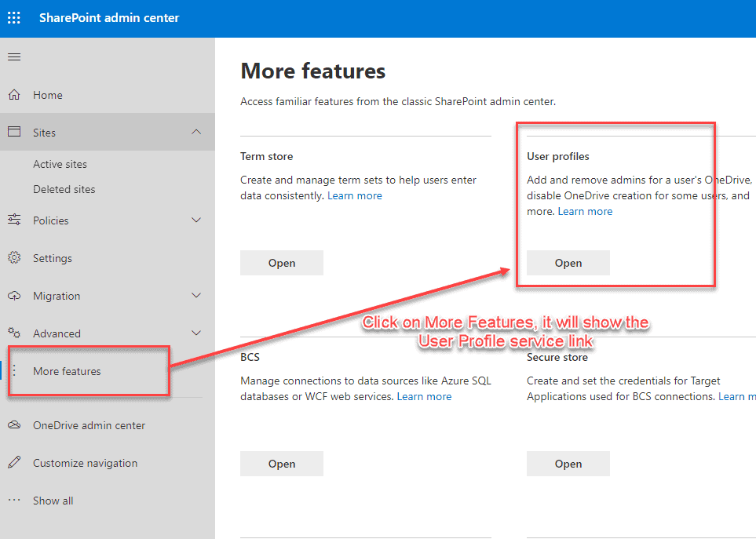Click the Customize navigation pencil icon
The image size is (756, 539).
[x=14, y=463]
